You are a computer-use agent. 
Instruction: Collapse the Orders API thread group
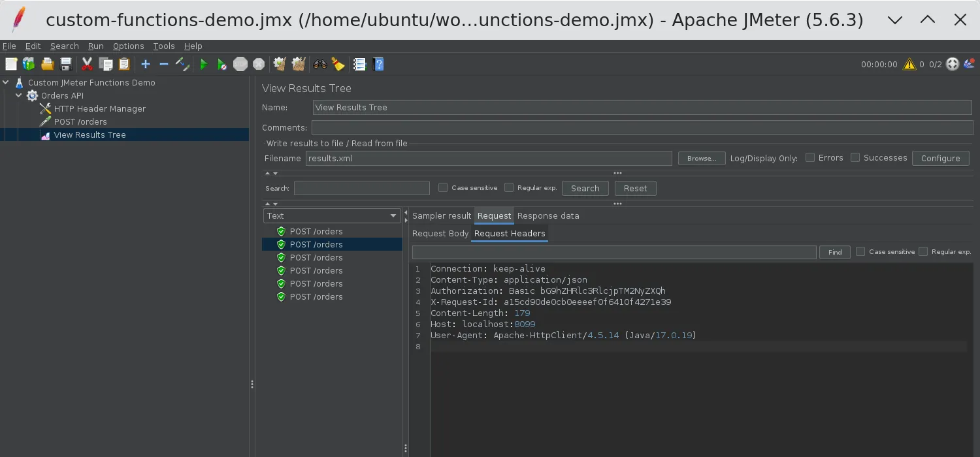(19, 96)
